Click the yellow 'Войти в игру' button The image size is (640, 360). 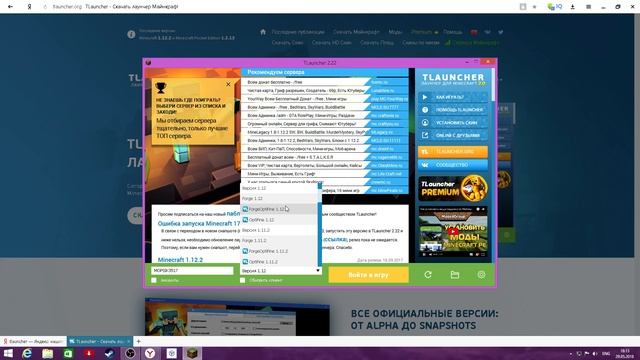[369, 275]
